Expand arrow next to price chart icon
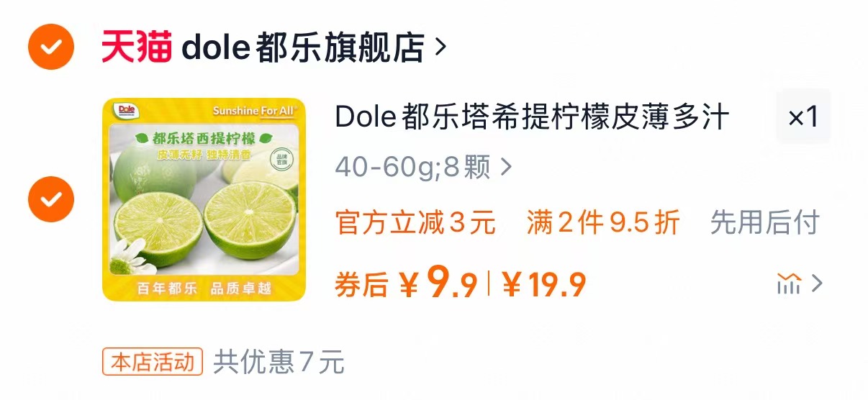 click(816, 284)
